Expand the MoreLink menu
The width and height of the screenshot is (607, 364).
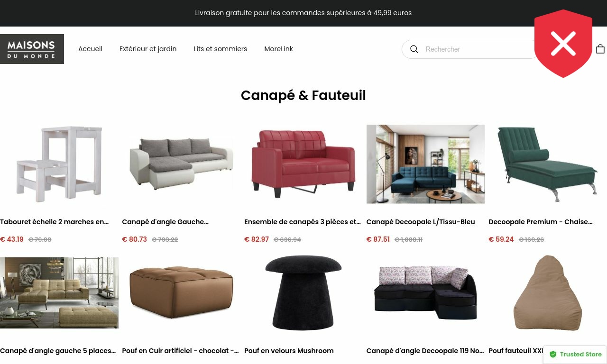point(278,49)
